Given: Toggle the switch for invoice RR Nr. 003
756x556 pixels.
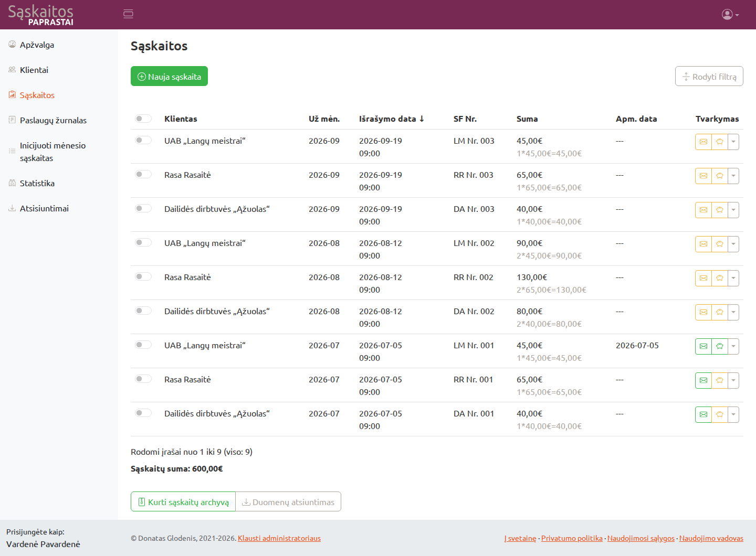Looking at the screenshot, I should [143, 174].
